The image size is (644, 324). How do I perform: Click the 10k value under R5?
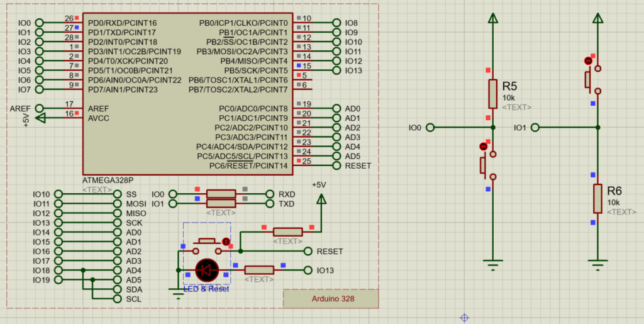(508, 99)
